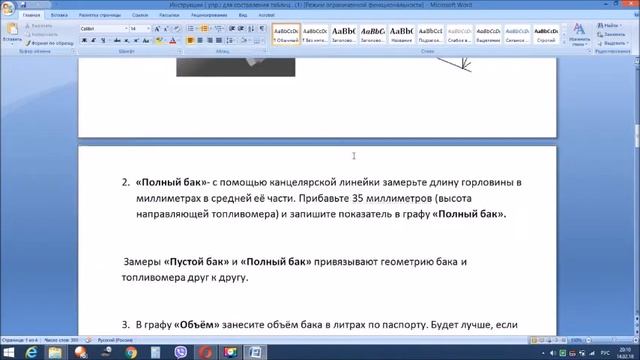Click the spelling check icon in the status bar
The image size is (640, 360).
(x=89, y=340)
